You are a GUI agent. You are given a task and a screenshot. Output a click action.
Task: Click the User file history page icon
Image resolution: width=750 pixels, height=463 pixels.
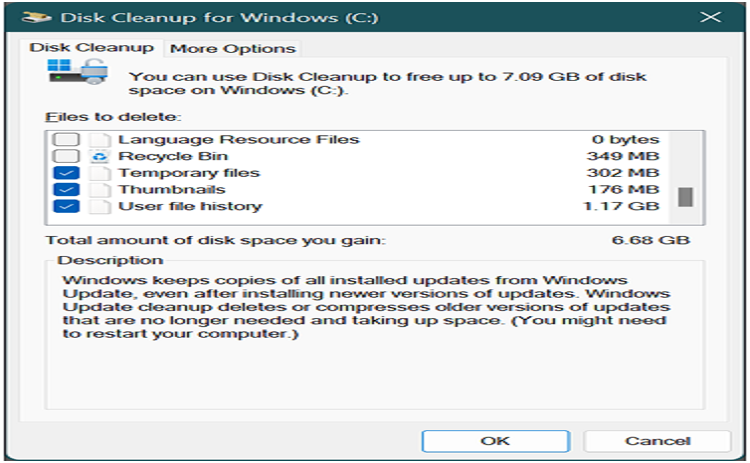coord(99,206)
